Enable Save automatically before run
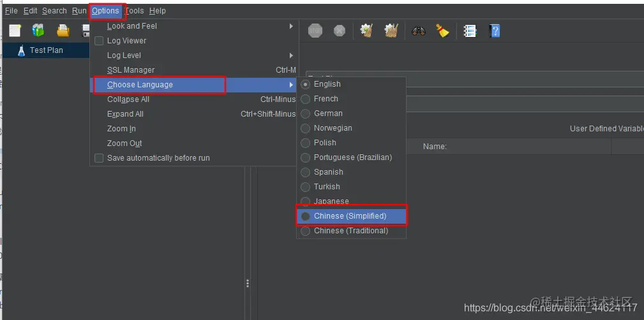 [x=99, y=158]
